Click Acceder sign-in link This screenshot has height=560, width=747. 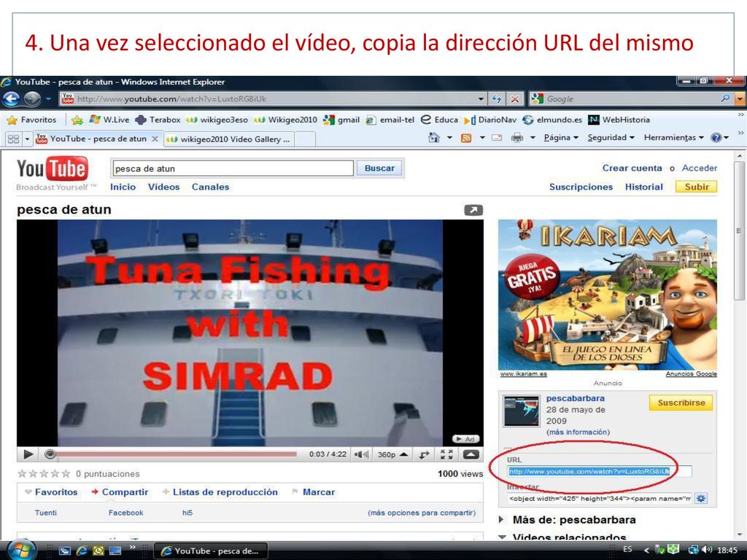[700, 168]
